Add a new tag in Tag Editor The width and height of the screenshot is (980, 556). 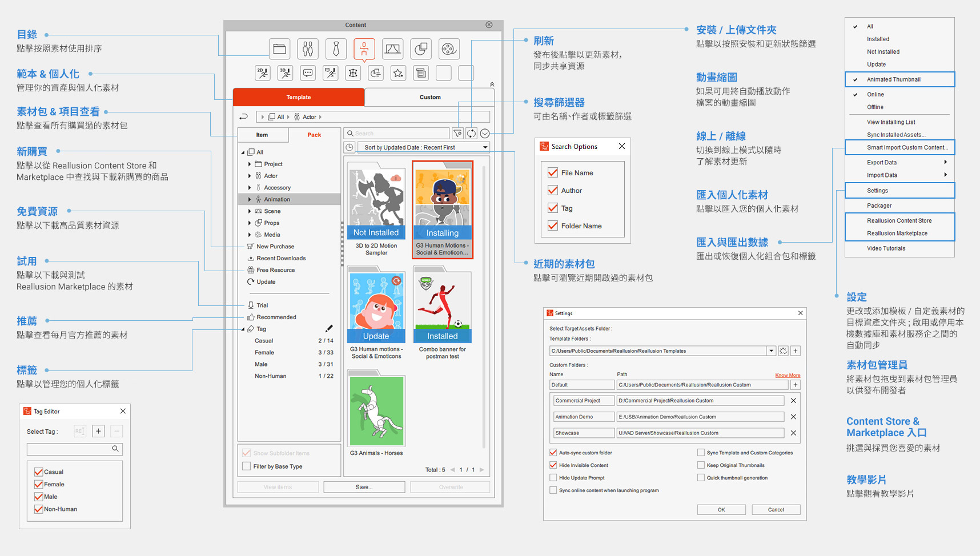(98, 431)
